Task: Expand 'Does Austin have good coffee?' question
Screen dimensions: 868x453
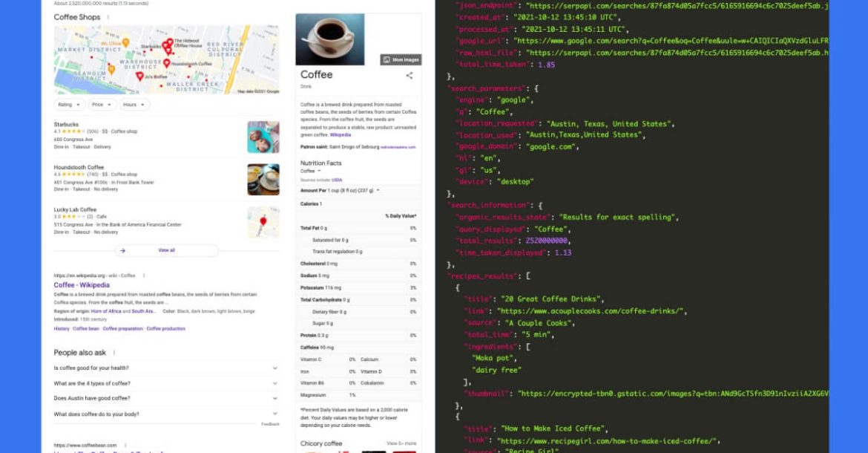Action: pyautogui.click(x=274, y=399)
